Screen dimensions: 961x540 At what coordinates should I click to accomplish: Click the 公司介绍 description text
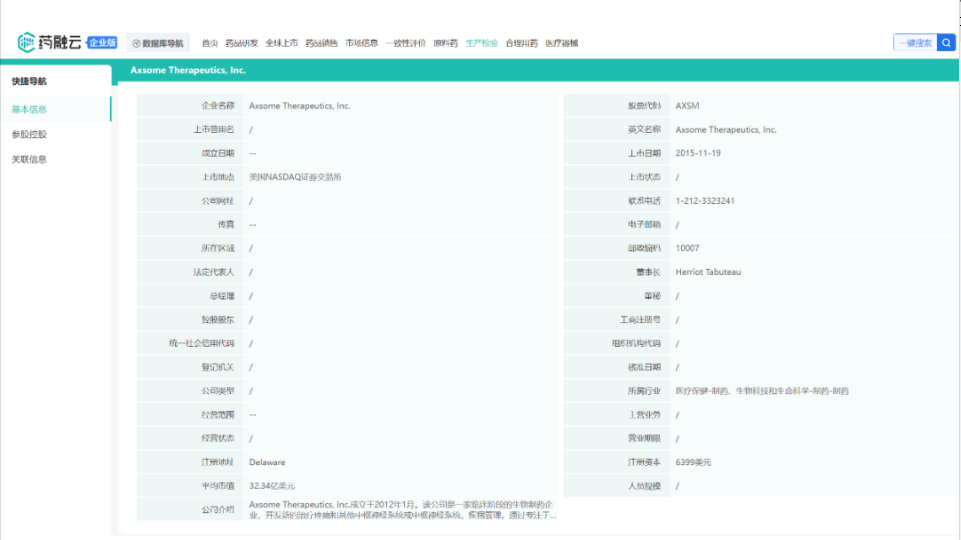402,509
